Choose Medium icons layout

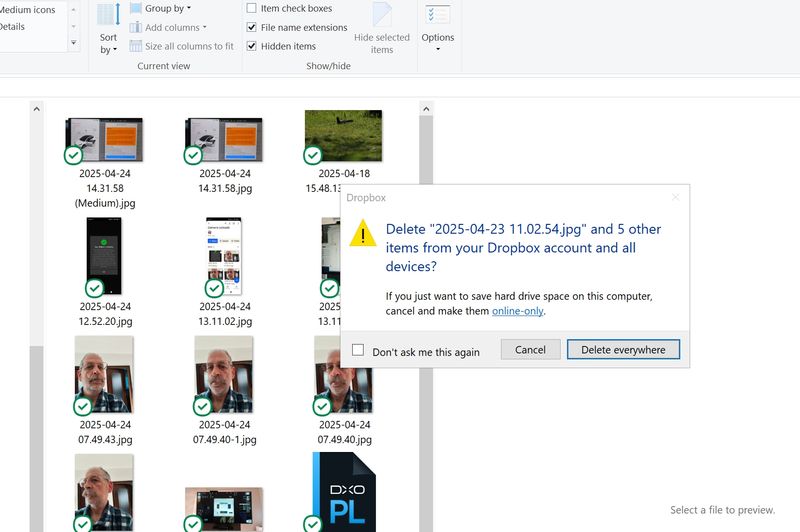pos(28,10)
